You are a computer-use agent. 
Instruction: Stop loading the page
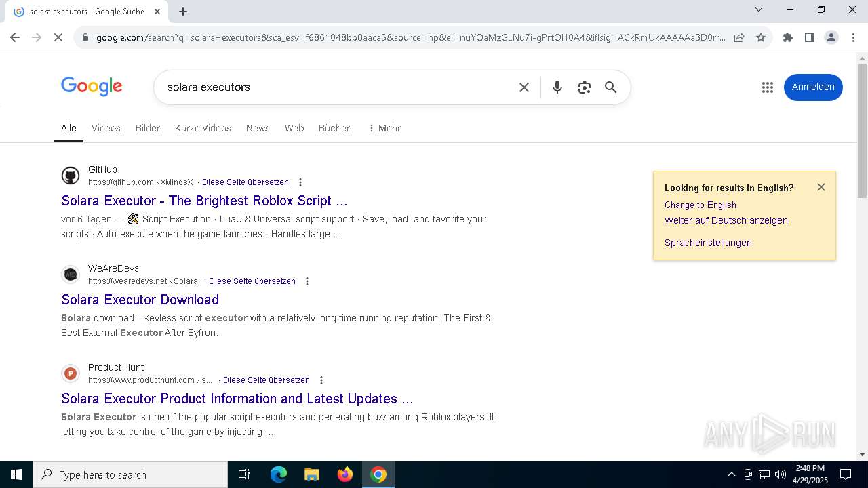(58, 37)
